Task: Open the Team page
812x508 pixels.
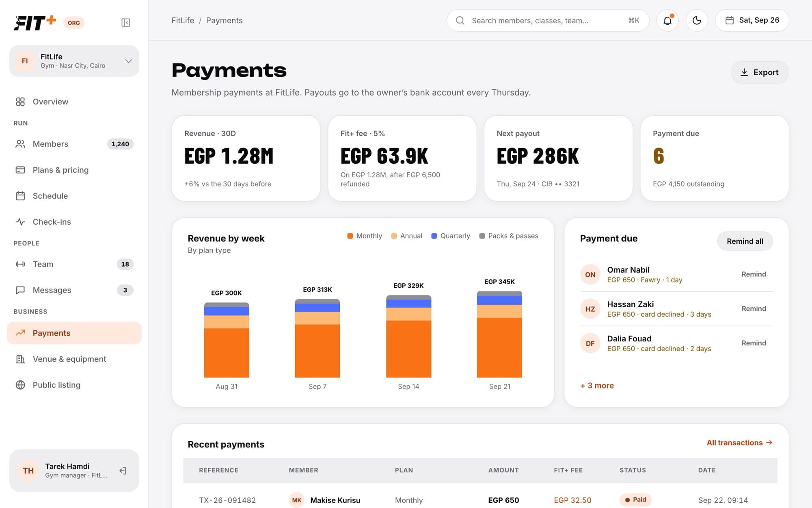Action: tap(74, 264)
